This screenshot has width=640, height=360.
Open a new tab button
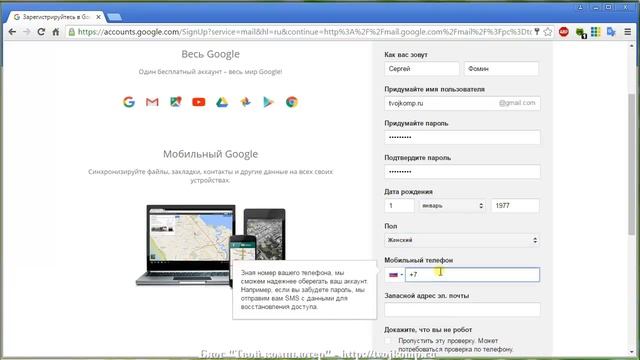coord(114,17)
